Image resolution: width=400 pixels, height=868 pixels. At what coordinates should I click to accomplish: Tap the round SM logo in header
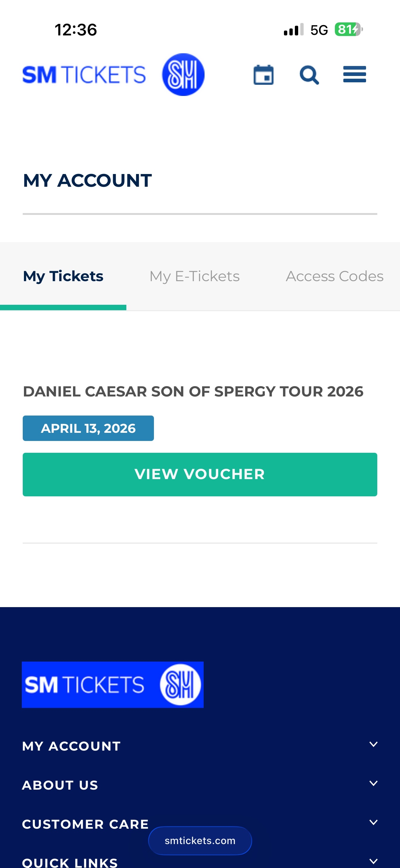point(183,74)
